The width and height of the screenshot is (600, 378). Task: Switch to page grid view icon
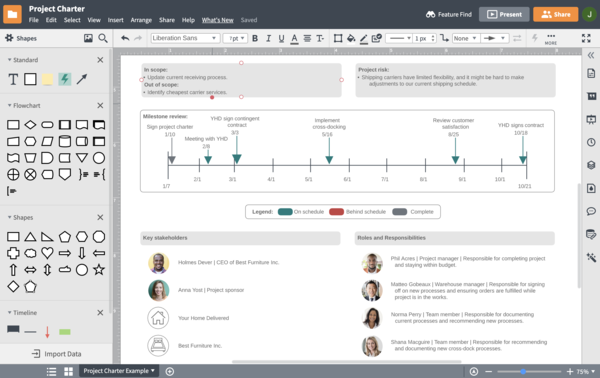[68, 371]
